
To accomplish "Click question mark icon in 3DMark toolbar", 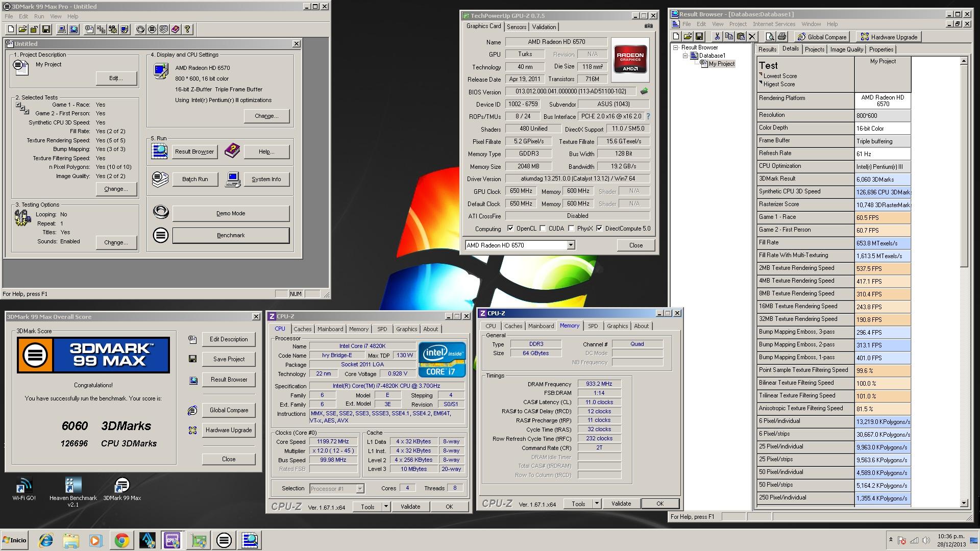I will click(187, 29).
